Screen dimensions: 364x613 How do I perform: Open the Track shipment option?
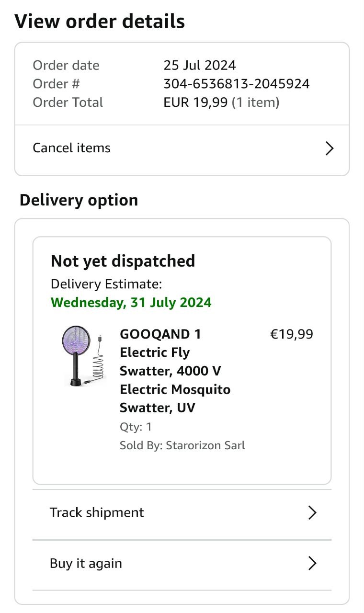(97, 512)
